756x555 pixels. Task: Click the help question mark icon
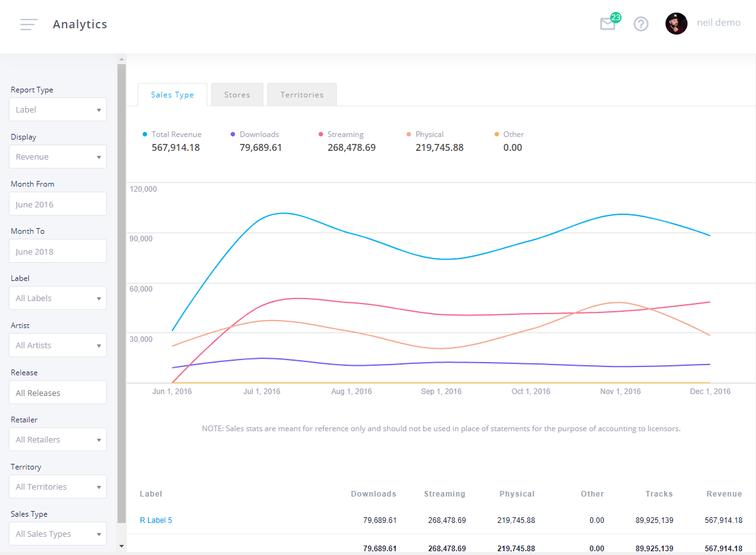[640, 24]
